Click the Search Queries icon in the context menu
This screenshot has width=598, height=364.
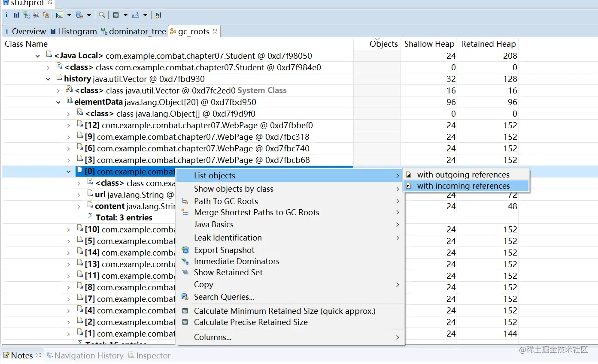point(185,297)
